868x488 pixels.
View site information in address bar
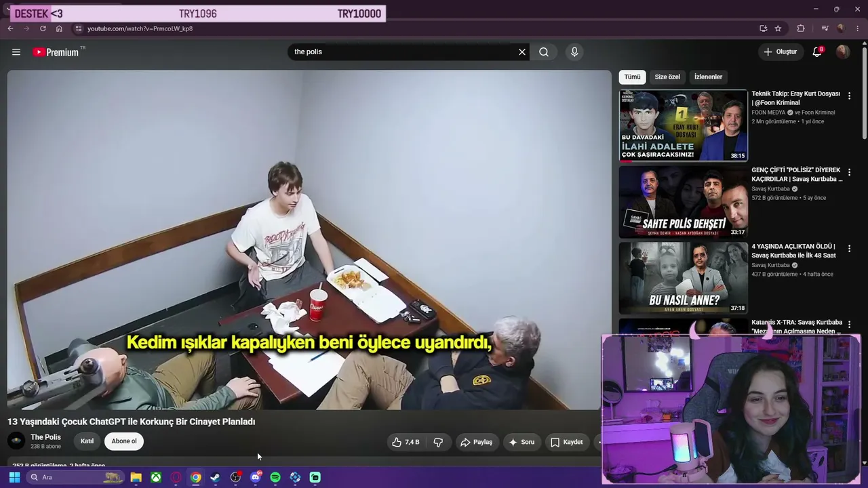(x=79, y=28)
